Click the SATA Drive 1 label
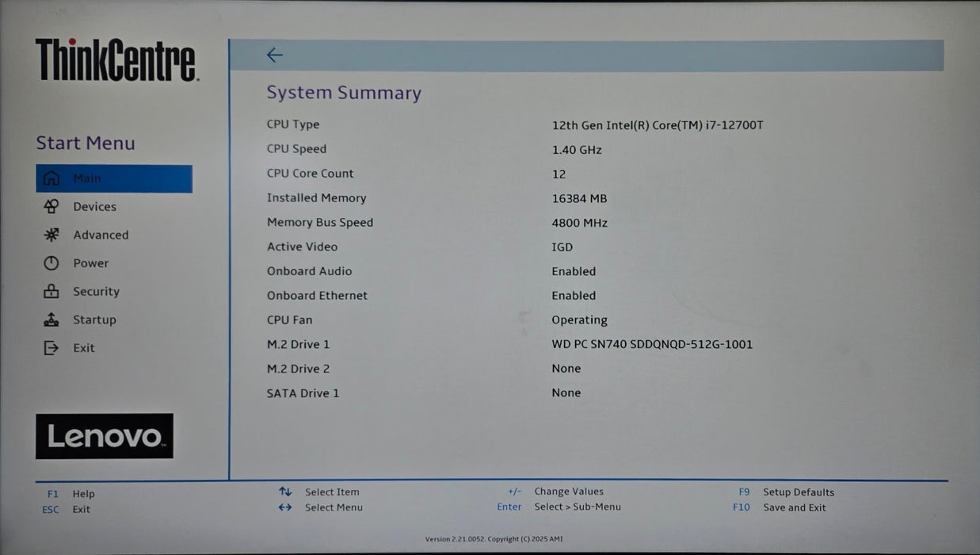 pyautogui.click(x=303, y=393)
